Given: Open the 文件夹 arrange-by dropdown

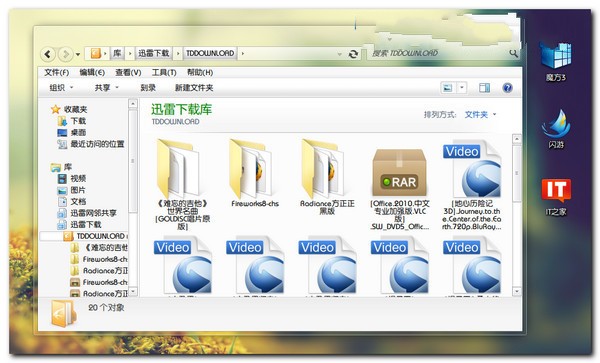Looking at the screenshot, I should (480, 114).
